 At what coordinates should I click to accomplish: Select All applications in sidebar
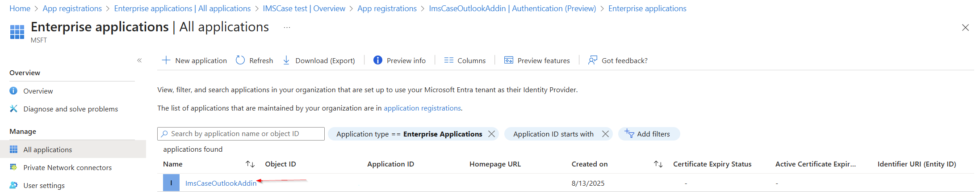coord(72,149)
